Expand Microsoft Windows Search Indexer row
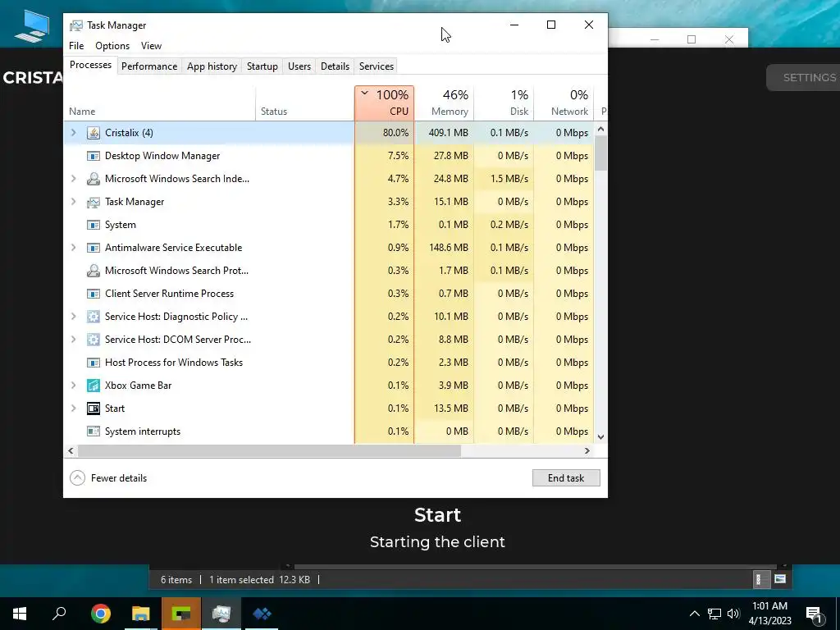This screenshot has width=840, height=630. [x=74, y=179]
